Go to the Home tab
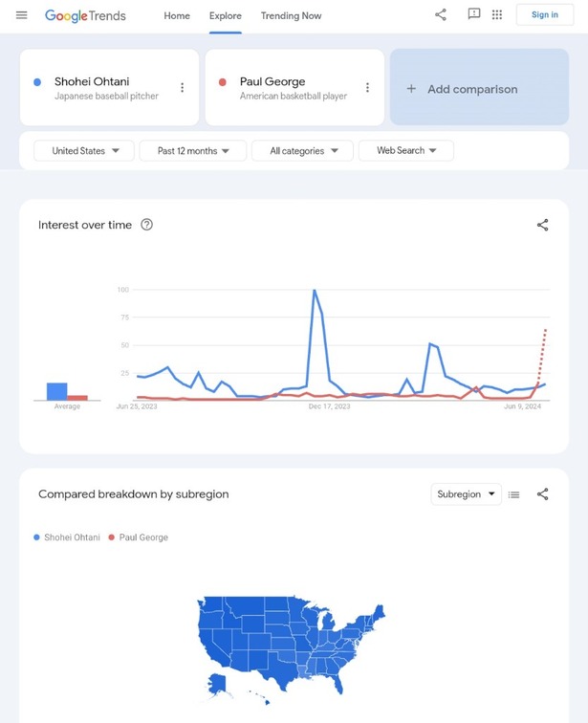588x723 pixels. (177, 16)
